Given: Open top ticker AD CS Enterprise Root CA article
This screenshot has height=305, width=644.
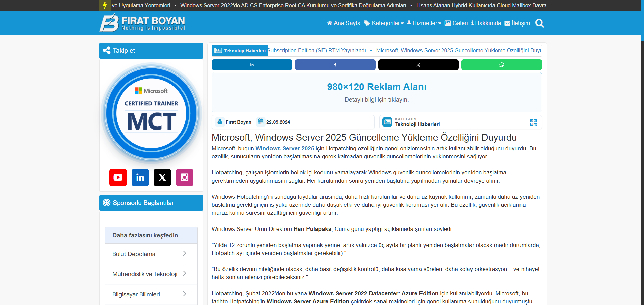Looking at the screenshot, I should pos(293,5).
